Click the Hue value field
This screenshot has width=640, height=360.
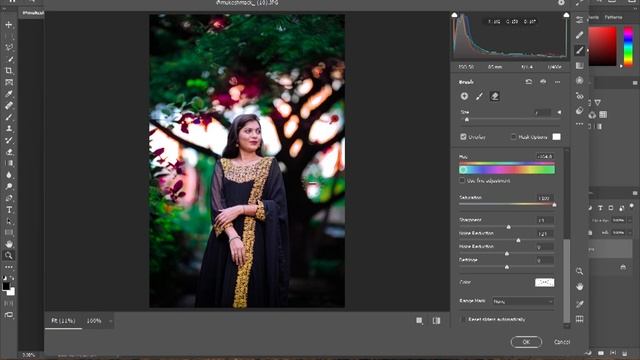[x=545, y=156]
